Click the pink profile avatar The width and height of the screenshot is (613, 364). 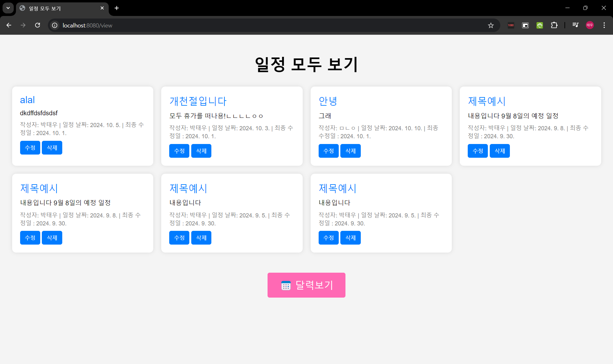590,25
